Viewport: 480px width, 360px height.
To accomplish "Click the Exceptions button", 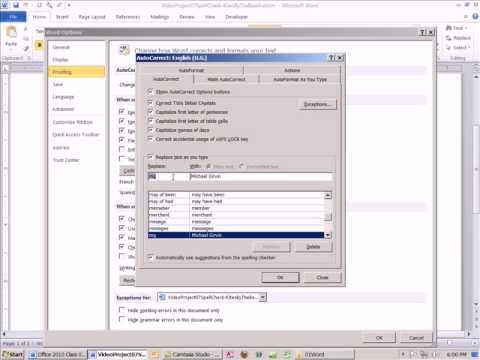I will [x=317, y=104].
